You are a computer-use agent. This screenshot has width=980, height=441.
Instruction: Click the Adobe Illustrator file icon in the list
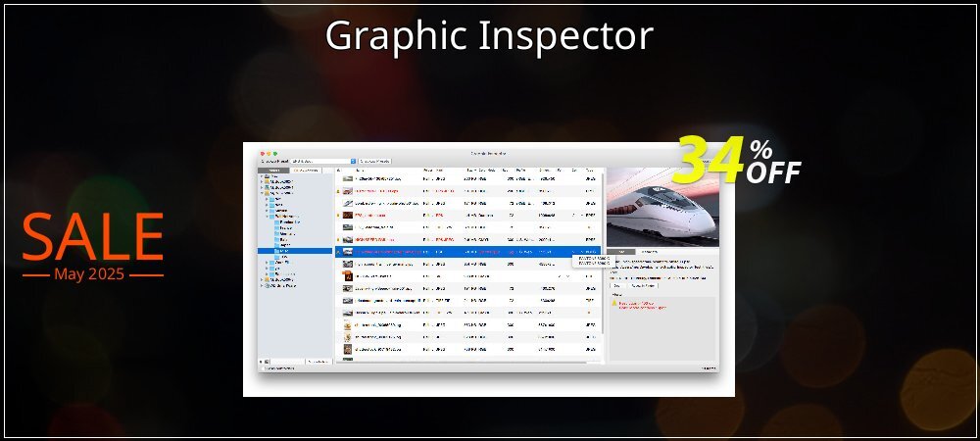click(348, 276)
